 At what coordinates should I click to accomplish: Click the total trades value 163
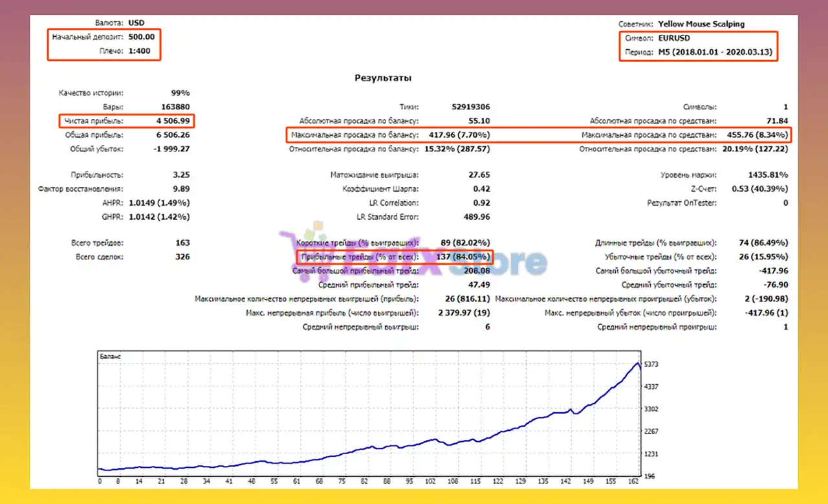(182, 243)
